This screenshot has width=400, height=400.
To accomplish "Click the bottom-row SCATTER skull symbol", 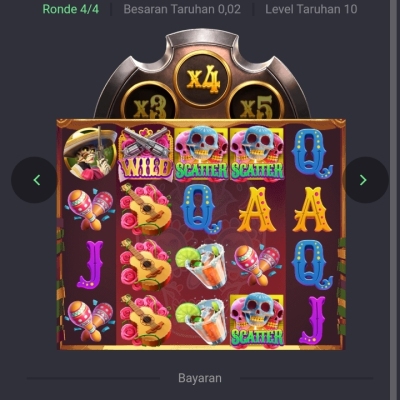I will (257, 320).
